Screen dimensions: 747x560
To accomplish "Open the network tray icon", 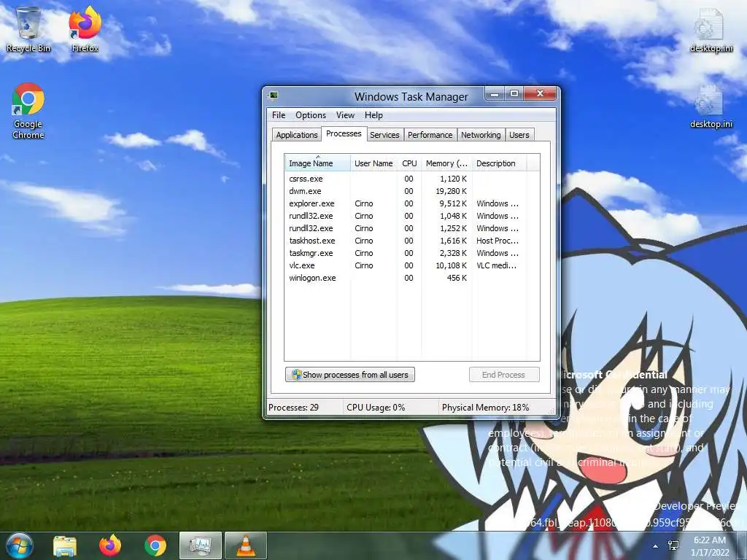I will [x=673, y=545].
